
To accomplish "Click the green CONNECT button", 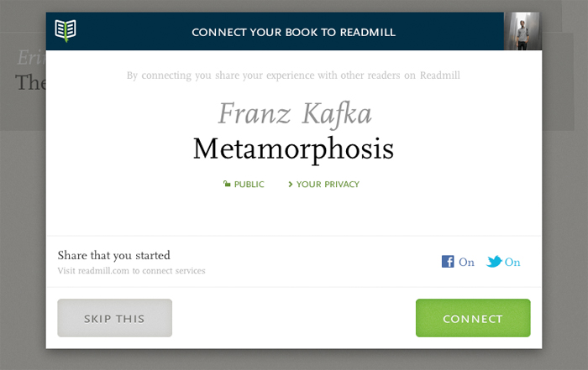I will (473, 318).
